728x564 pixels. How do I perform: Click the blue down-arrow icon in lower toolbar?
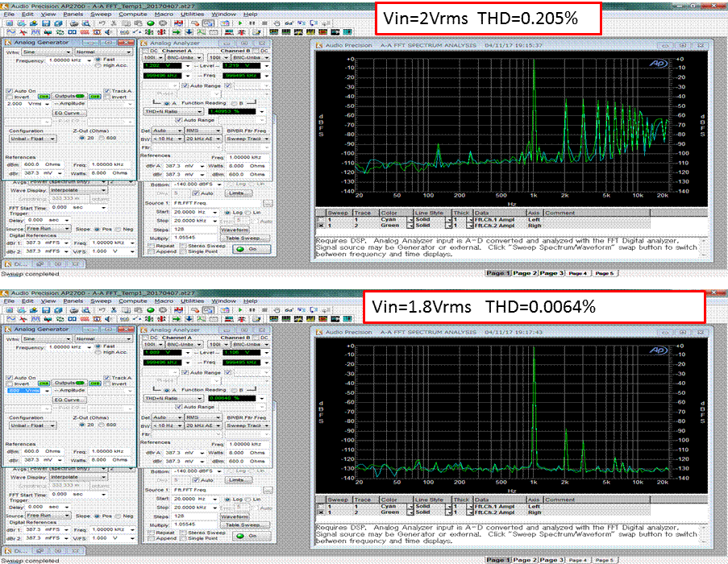pyautogui.click(x=189, y=319)
